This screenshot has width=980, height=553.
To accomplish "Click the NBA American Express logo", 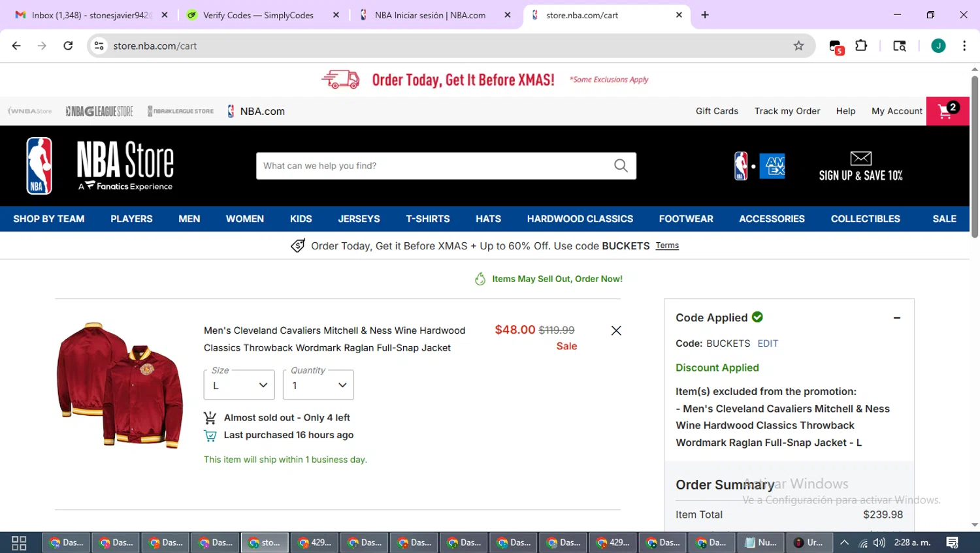I will click(x=759, y=166).
